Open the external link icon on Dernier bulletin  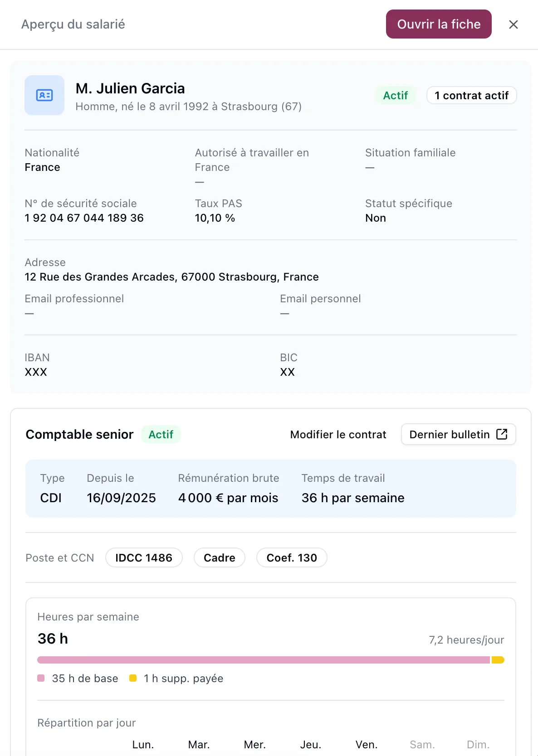(502, 434)
